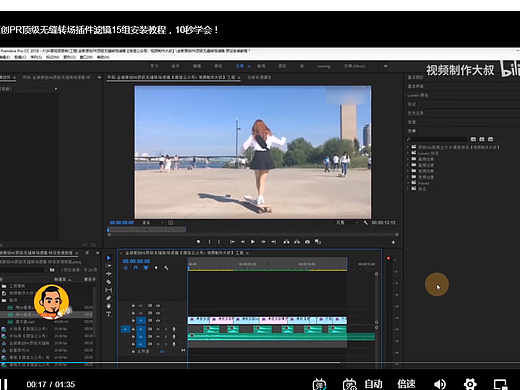Click the Mark Out button
This screenshot has width=520, height=390.
219,242
